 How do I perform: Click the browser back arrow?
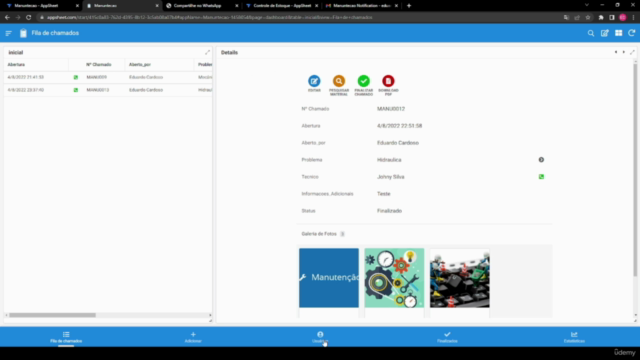click(x=7, y=18)
